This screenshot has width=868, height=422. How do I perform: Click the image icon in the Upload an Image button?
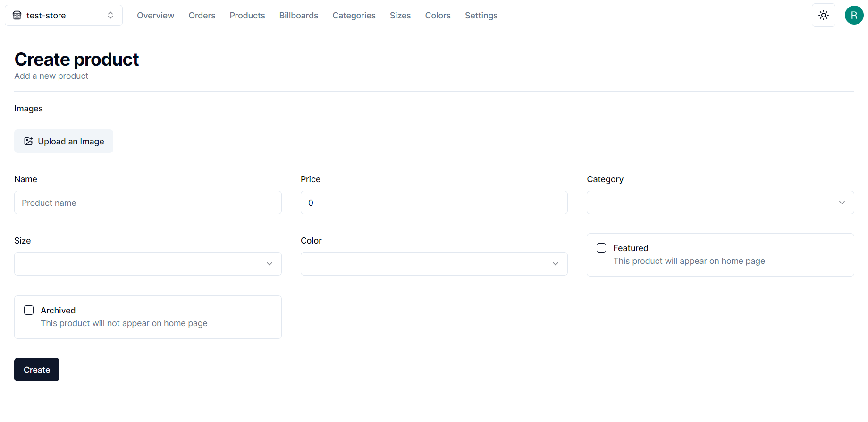click(x=28, y=141)
